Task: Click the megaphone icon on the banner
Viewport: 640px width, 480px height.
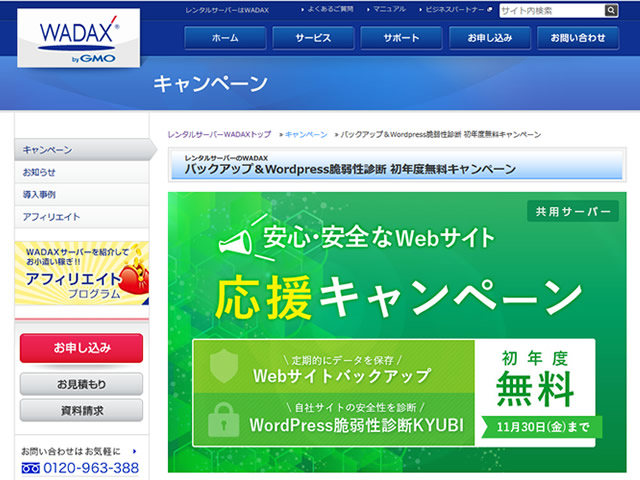Action: 236,242
